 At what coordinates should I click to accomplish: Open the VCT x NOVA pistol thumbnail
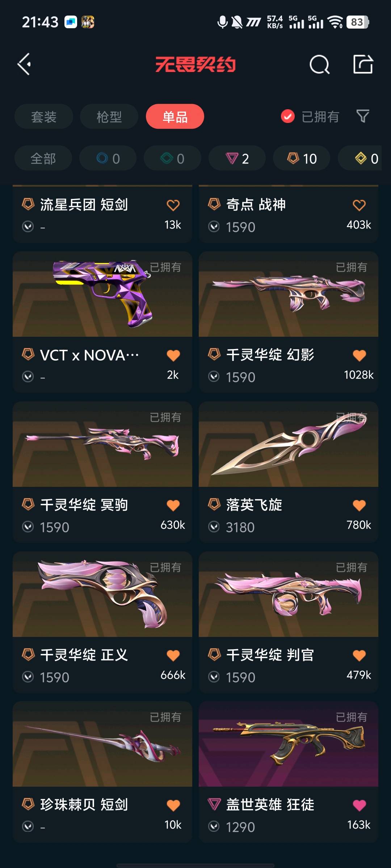[x=102, y=294]
